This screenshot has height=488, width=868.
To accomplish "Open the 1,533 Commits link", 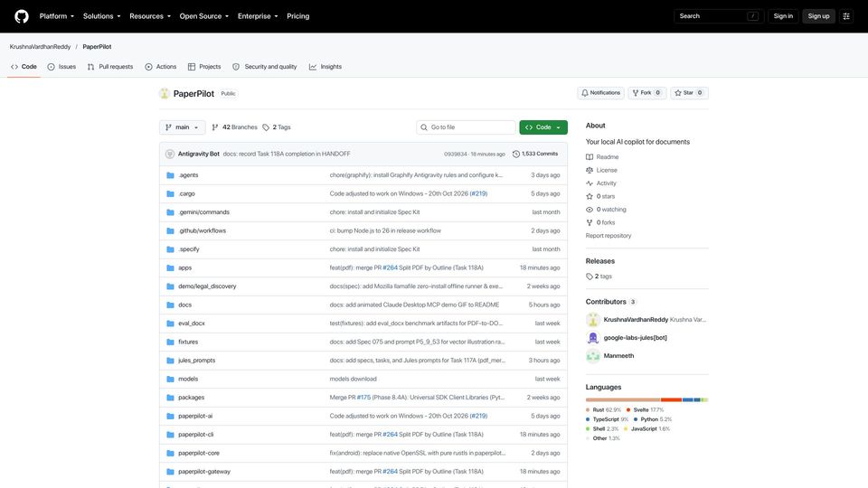I will point(535,154).
